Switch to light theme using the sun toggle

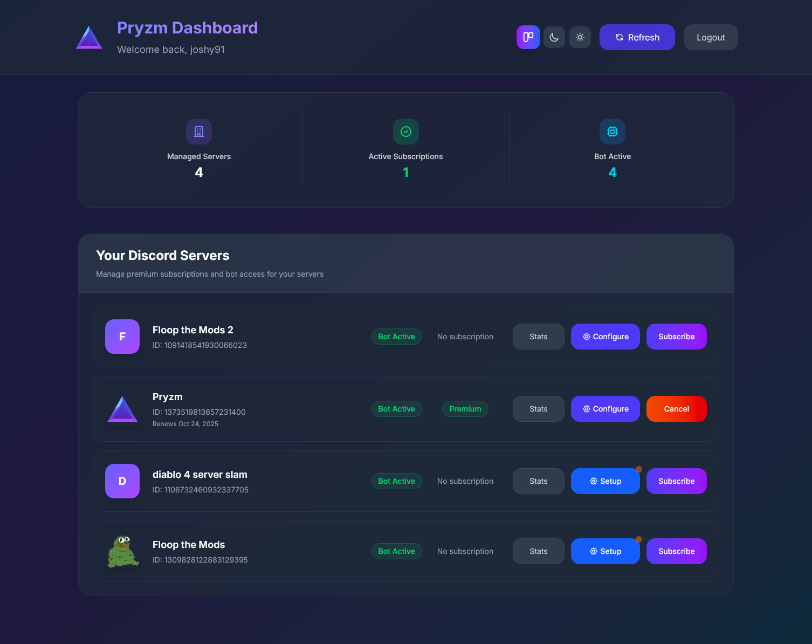pos(580,37)
